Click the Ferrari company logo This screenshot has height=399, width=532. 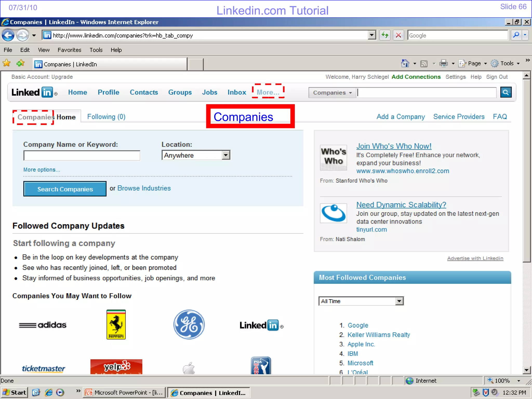(116, 324)
